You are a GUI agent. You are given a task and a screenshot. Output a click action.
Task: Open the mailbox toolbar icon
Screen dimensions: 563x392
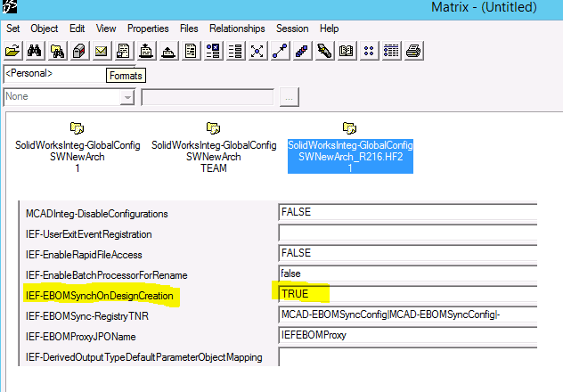click(x=79, y=51)
